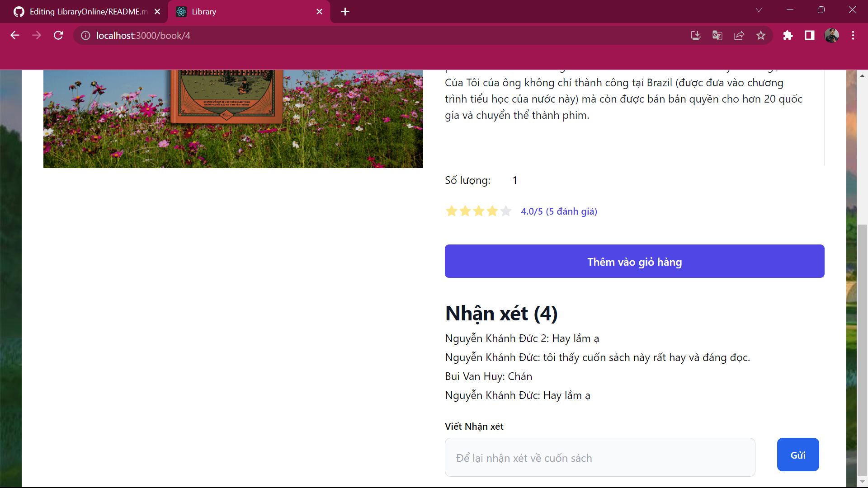Image resolution: width=868 pixels, height=488 pixels.
Task: Toggle the bookmark star for this page
Action: pos(761,35)
